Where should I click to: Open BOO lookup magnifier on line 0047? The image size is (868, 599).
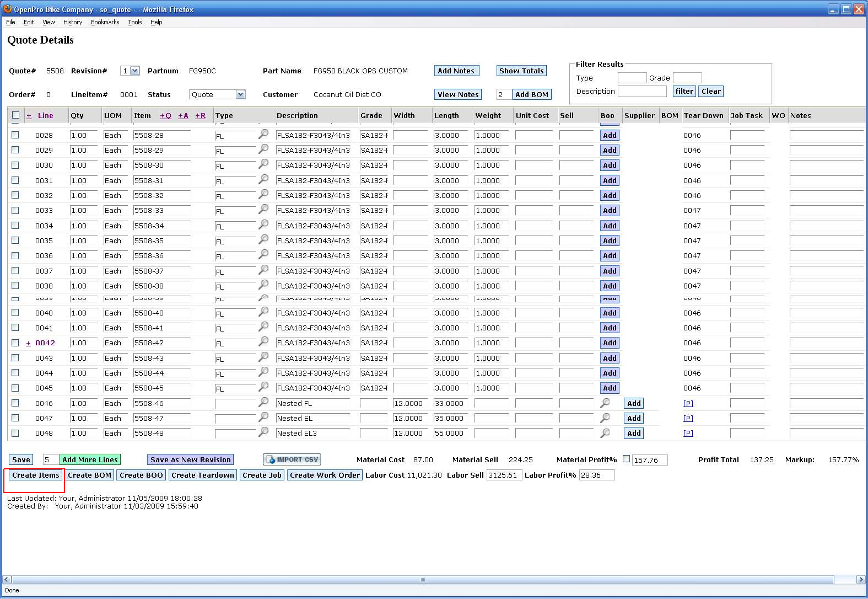pos(605,418)
